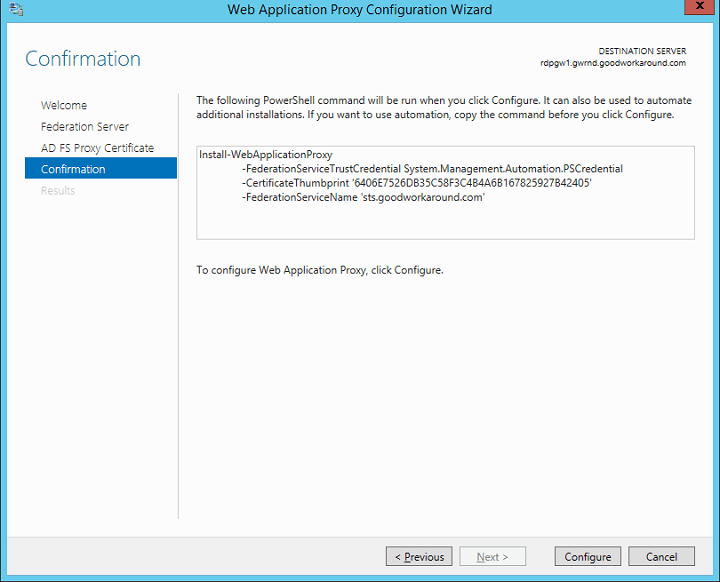Click inside the PowerShell command box
The width and height of the screenshot is (720, 582).
pyautogui.click(x=445, y=220)
